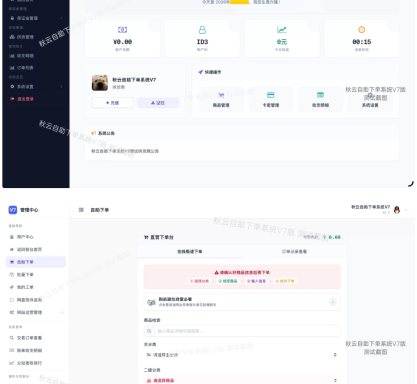Open the 主分类 main category dropdown
The width and height of the screenshot is (417, 384).
click(242, 355)
